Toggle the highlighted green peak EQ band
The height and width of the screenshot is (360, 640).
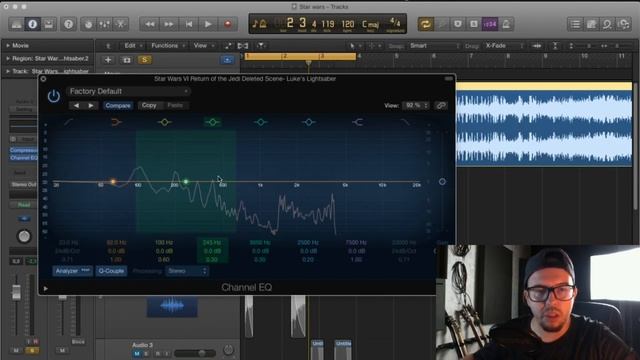(212, 122)
